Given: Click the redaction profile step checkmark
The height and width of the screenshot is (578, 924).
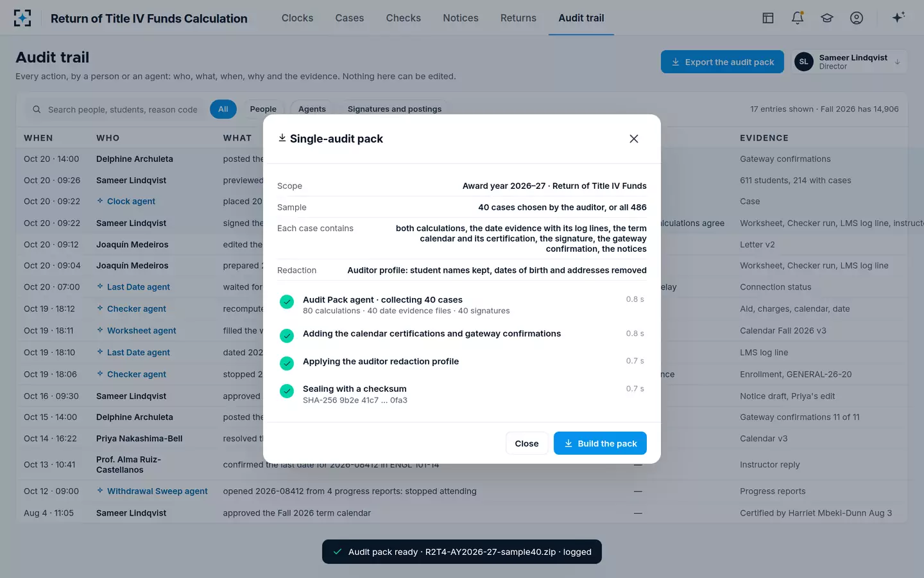Looking at the screenshot, I should (287, 363).
